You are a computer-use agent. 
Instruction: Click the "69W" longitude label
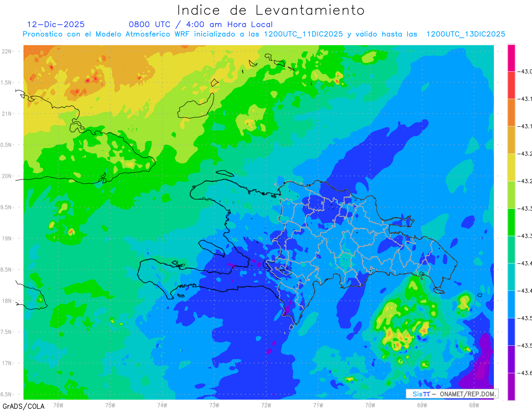[422, 404]
